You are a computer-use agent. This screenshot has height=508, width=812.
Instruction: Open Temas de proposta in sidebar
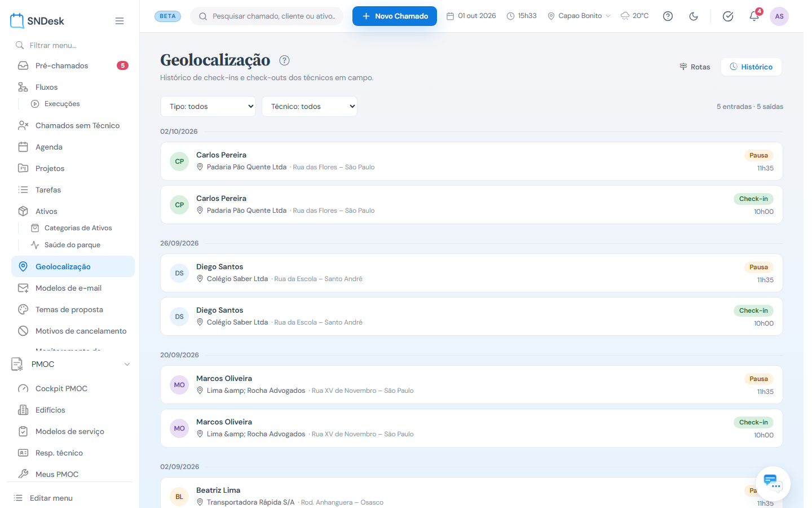73,309
